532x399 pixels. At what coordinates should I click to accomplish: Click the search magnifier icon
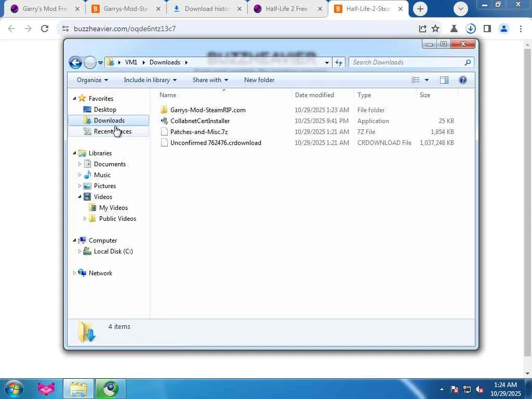(468, 62)
